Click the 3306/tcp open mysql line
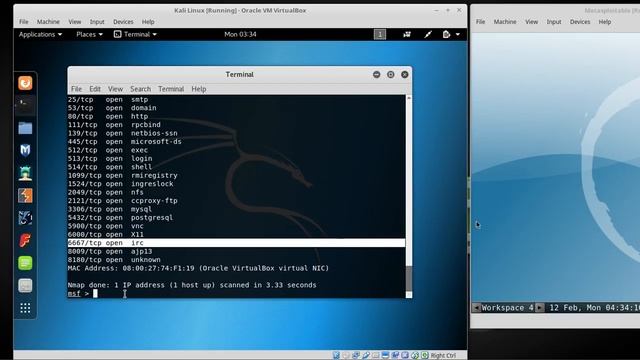The height and width of the screenshot is (360, 640). tap(110, 209)
